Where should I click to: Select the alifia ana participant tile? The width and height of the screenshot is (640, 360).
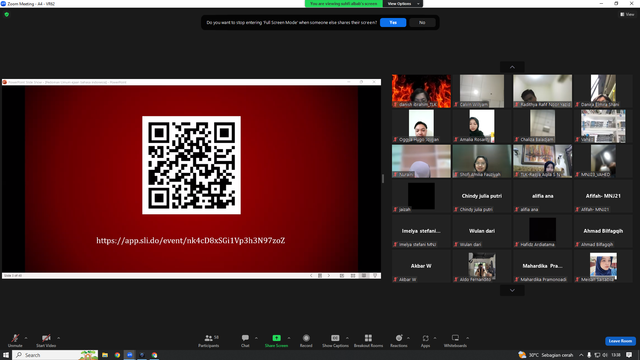(542, 196)
